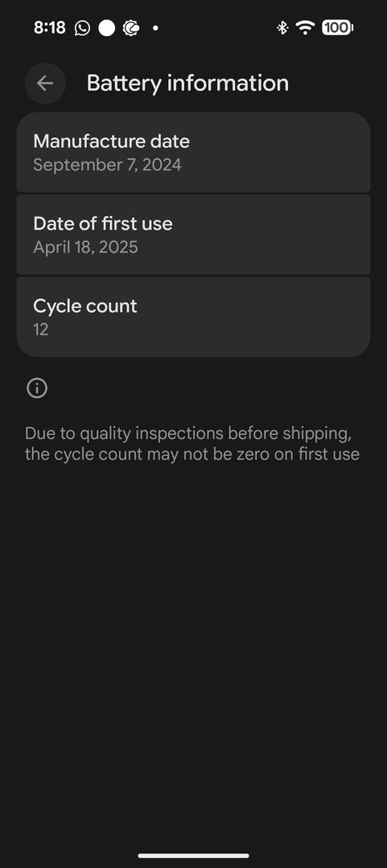The width and height of the screenshot is (387, 868).
Task: Select the Date of first use label
Action: click(x=102, y=223)
